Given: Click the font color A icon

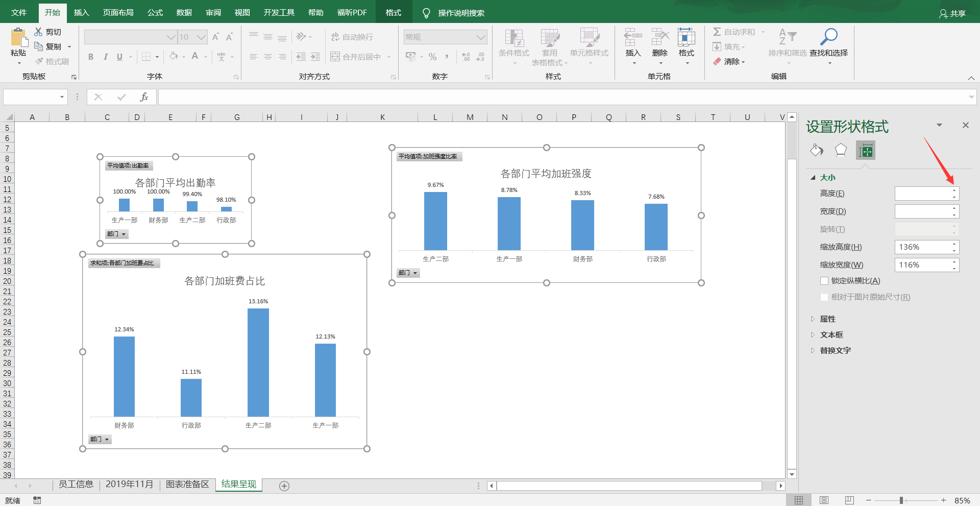Looking at the screenshot, I should pos(195,56).
